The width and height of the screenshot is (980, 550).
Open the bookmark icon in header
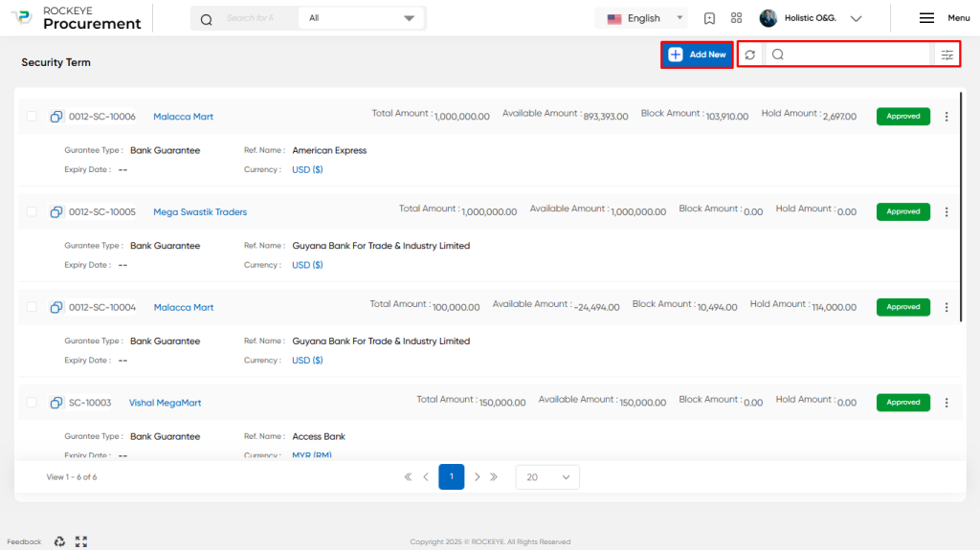coord(709,18)
